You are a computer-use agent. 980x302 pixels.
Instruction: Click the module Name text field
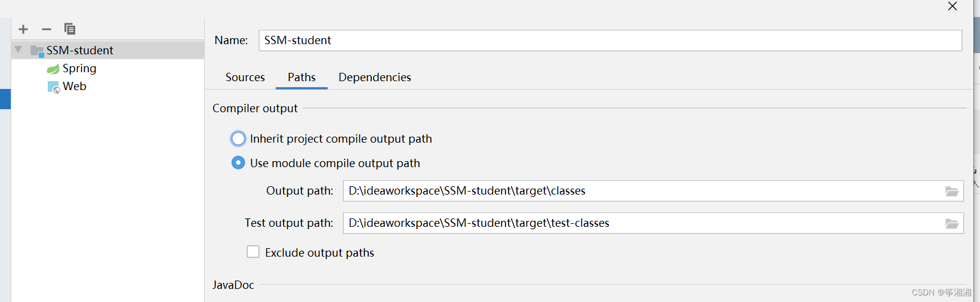pyautogui.click(x=609, y=41)
